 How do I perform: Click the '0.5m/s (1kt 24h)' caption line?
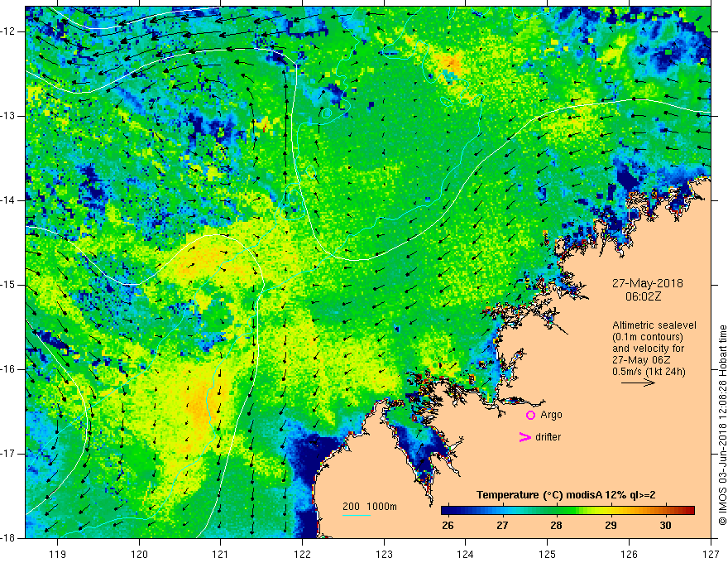[649, 372]
